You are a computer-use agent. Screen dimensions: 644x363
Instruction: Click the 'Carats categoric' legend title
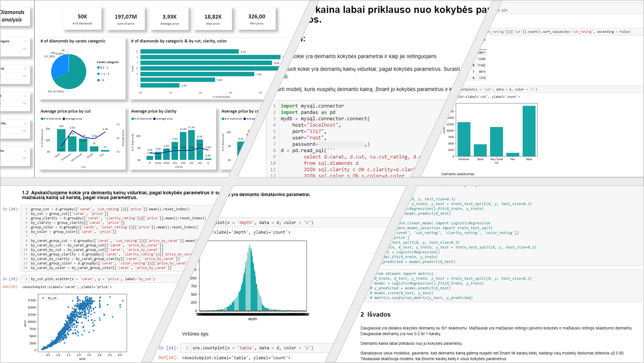point(108,62)
